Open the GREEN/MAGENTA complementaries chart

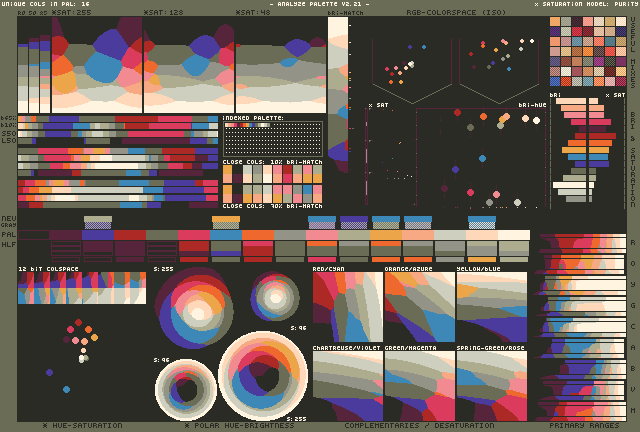click(420, 386)
